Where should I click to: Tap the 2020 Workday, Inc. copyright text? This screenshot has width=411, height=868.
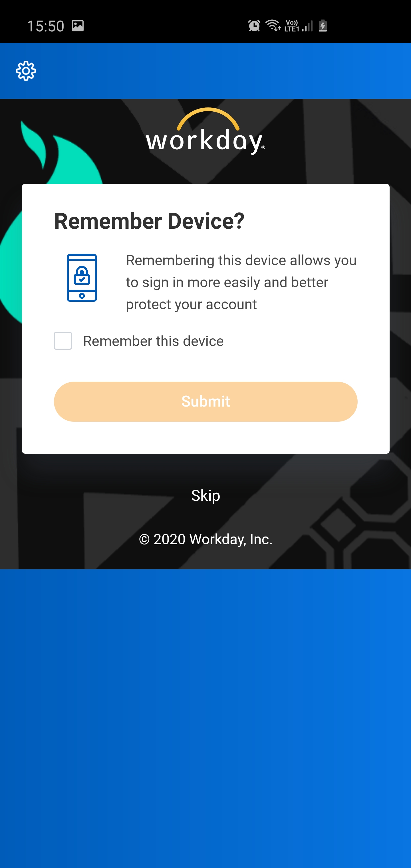click(205, 539)
